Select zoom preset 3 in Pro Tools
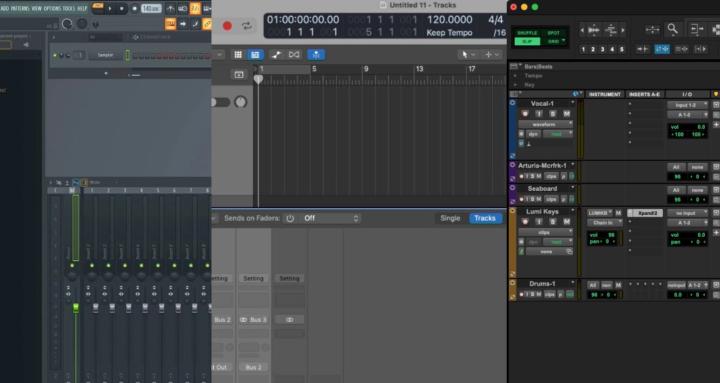The width and height of the screenshot is (720, 383). click(602, 49)
